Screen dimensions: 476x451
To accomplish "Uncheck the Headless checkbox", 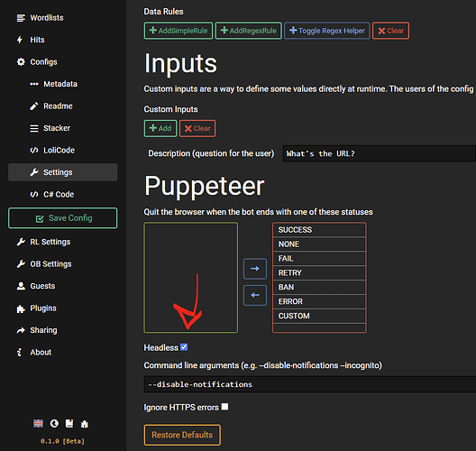I will click(x=184, y=347).
